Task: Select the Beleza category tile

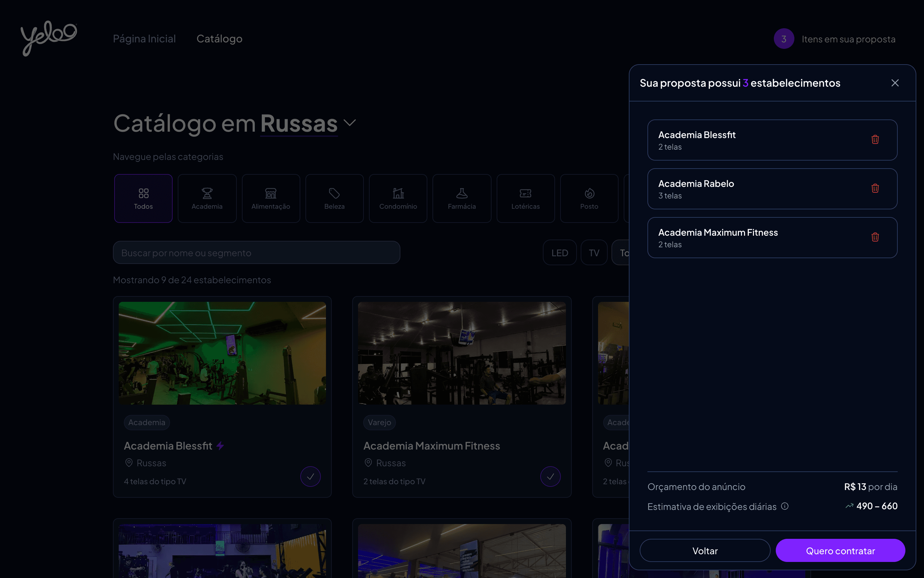Action: coord(335,198)
